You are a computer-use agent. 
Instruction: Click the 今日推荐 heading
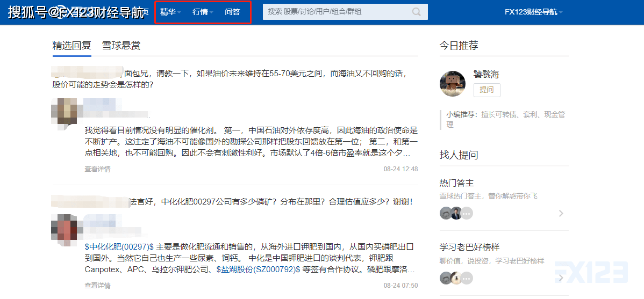click(459, 45)
